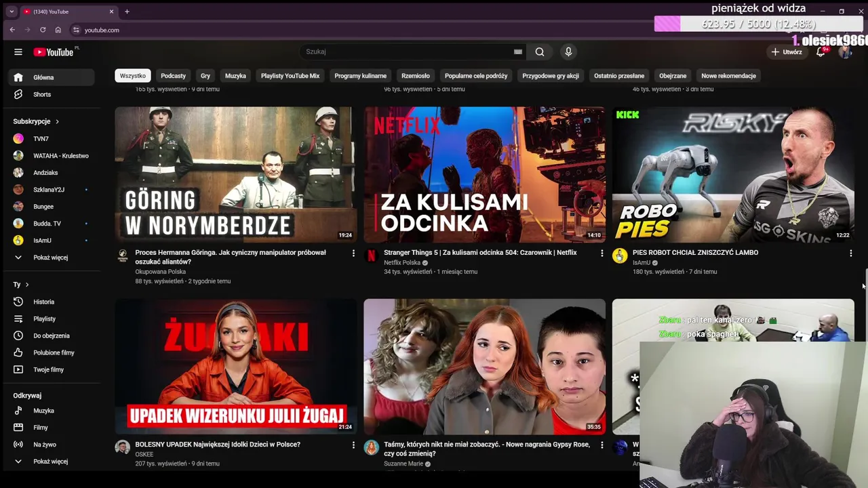Open Twoje filmy in sidebar
The image size is (868, 488).
[51, 369]
